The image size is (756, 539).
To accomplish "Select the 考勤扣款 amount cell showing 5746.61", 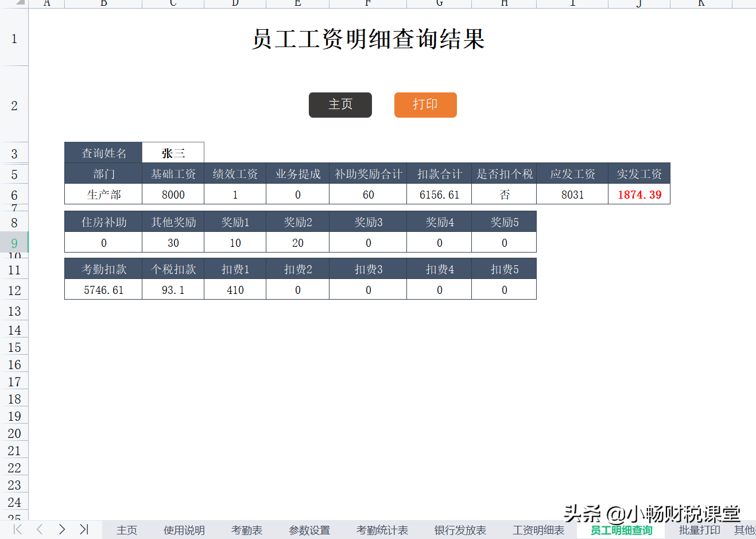I will [103, 289].
